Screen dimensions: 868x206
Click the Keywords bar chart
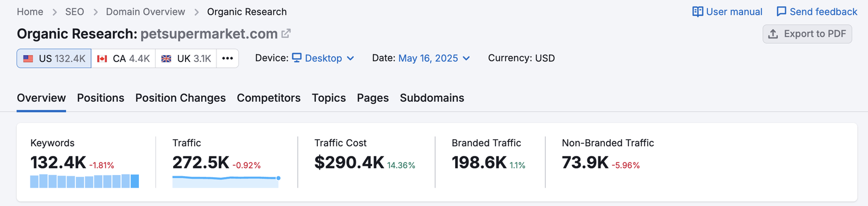tap(85, 181)
